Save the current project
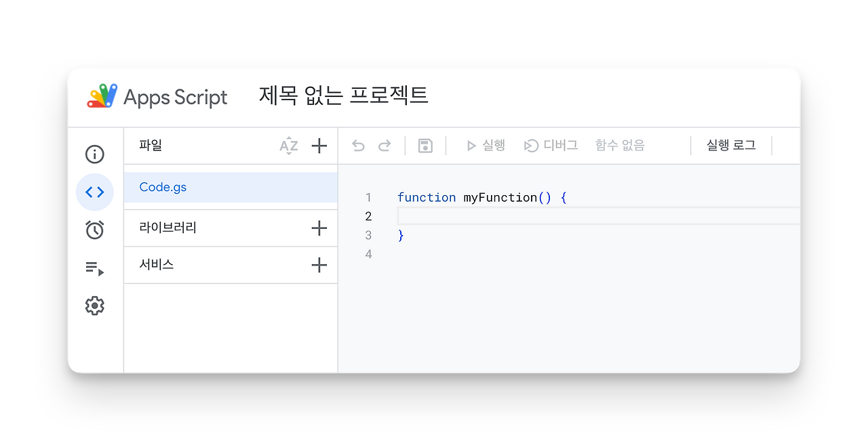 (426, 145)
